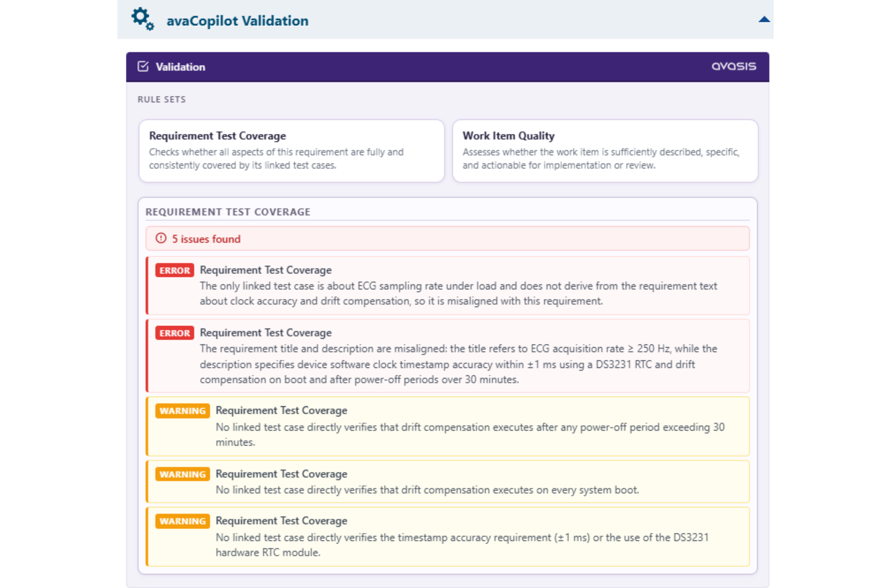Click the avaCopilot Validation panel title
This screenshot has width=890, height=588.
point(237,21)
